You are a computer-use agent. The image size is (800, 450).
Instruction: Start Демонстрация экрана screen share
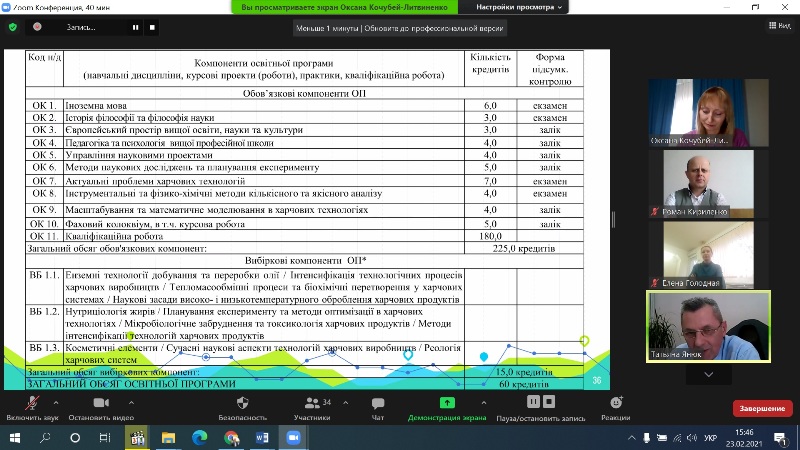(447, 408)
